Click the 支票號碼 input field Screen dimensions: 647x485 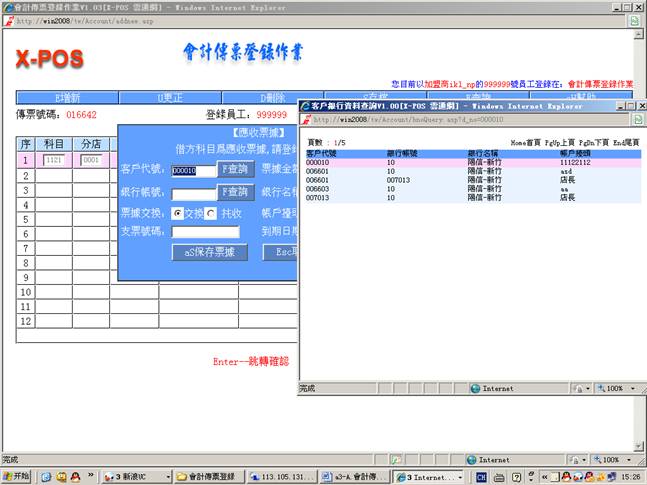click(x=205, y=232)
